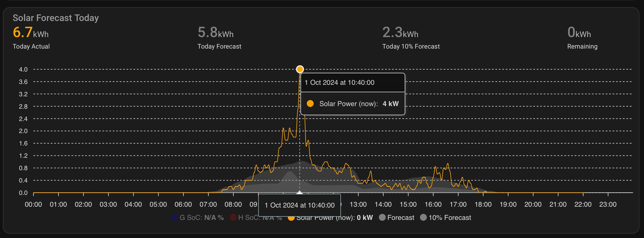The image size is (644, 238).
Task: Click the 00:00 time axis label
Action: click(33, 204)
